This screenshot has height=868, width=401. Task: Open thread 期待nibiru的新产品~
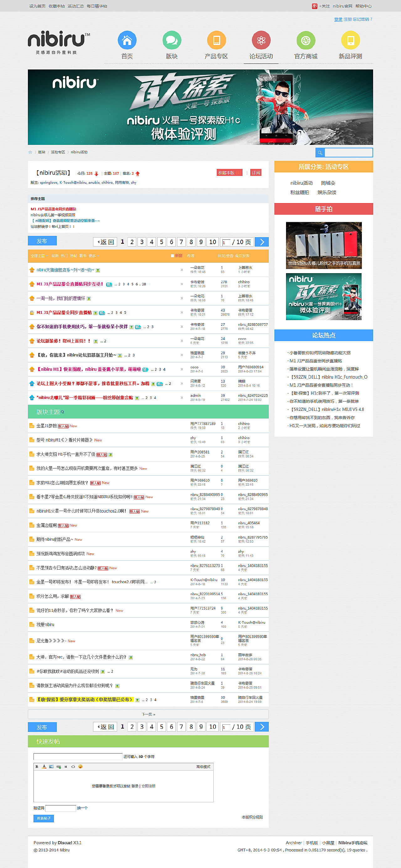tap(55, 539)
